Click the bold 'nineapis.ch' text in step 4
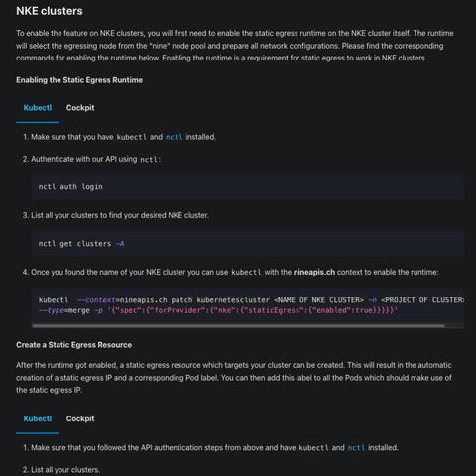 click(x=314, y=272)
